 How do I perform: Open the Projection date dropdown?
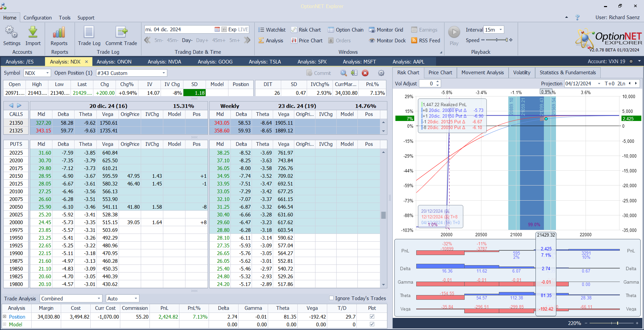[x=599, y=83]
